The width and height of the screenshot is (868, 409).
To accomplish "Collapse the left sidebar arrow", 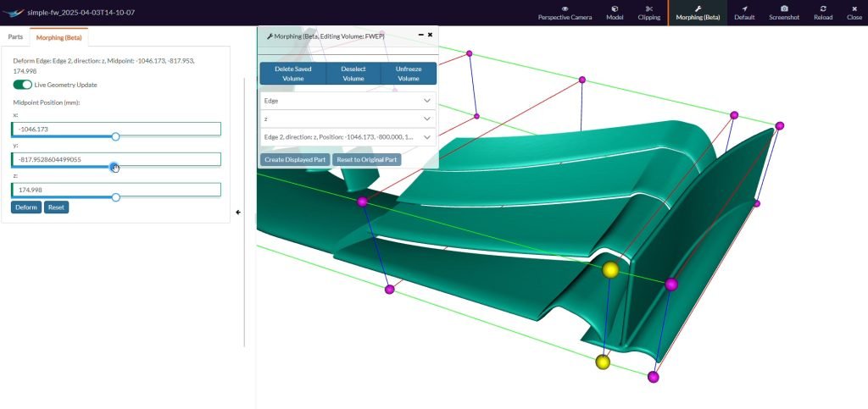I will [238, 213].
